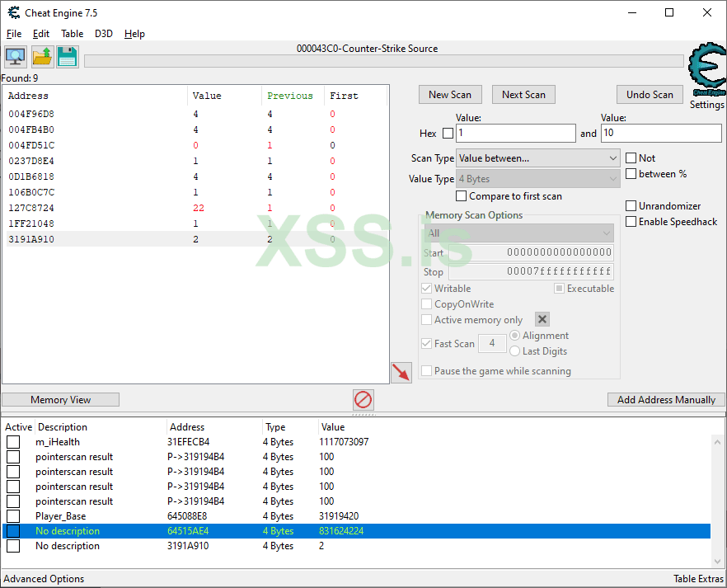Image resolution: width=727 pixels, height=588 pixels.
Task: Enable the Not checkbox
Action: [631, 158]
